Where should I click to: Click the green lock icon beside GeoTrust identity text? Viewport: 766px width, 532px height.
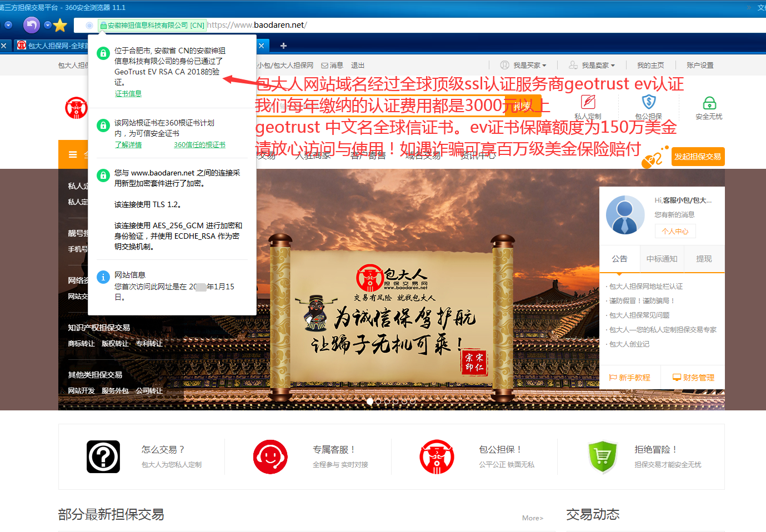pos(103,53)
